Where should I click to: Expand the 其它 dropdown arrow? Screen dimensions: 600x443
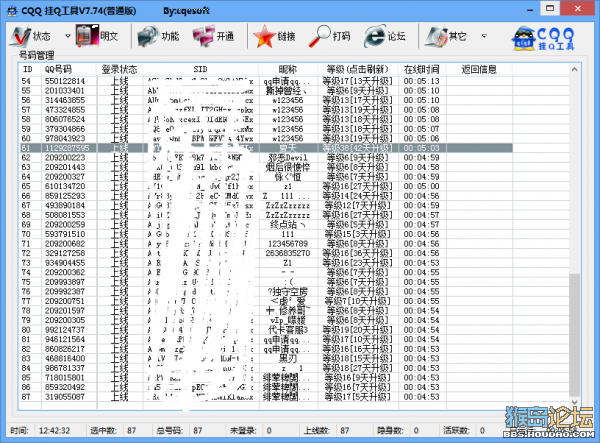(x=484, y=36)
